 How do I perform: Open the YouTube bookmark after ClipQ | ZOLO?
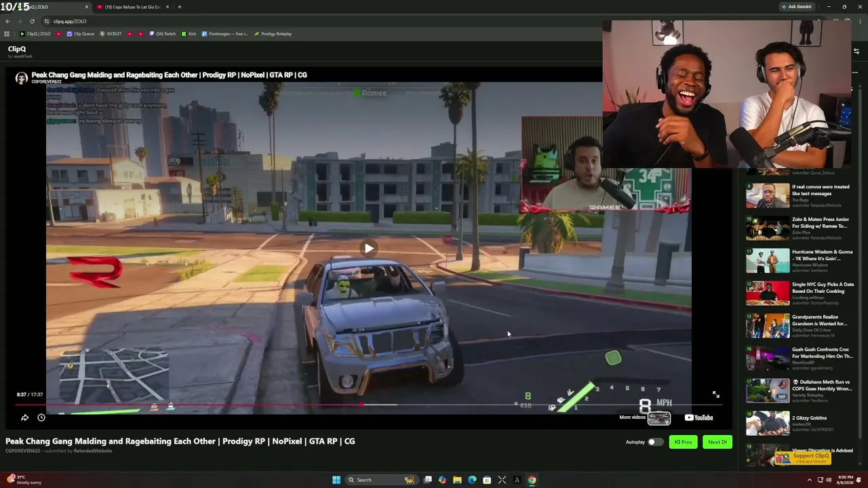coord(59,34)
